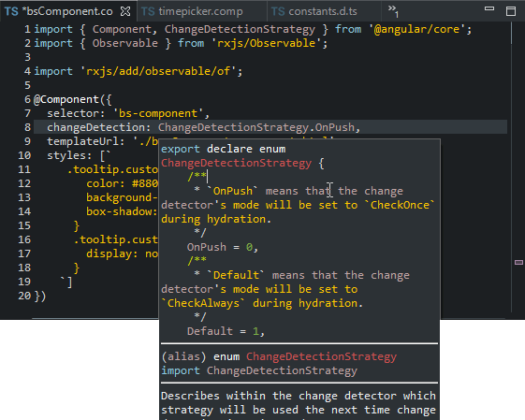This screenshot has width=525, height=420.
Task: Click the TS icon on constants.d.ts tab
Action: (x=278, y=12)
